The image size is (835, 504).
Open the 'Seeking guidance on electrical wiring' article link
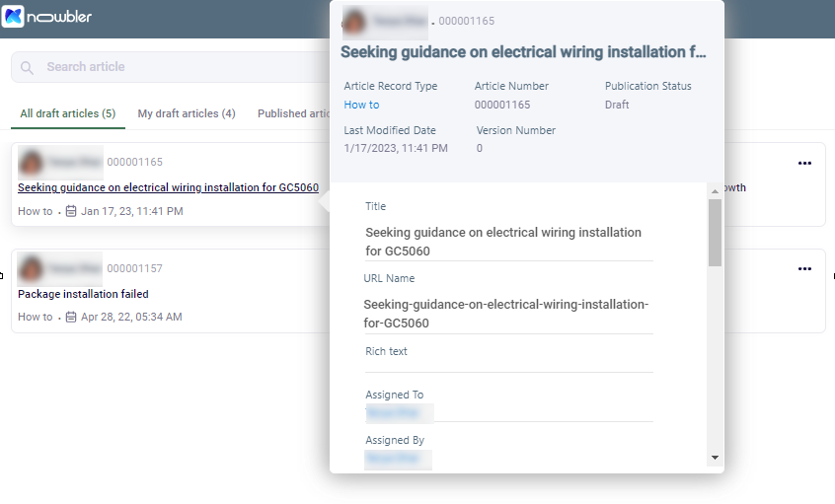point(168,187)
